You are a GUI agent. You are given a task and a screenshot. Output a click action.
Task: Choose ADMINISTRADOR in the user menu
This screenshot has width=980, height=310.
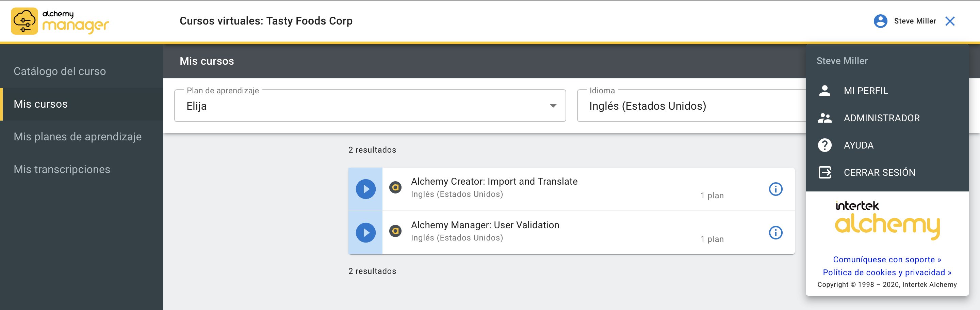point(881,118)
